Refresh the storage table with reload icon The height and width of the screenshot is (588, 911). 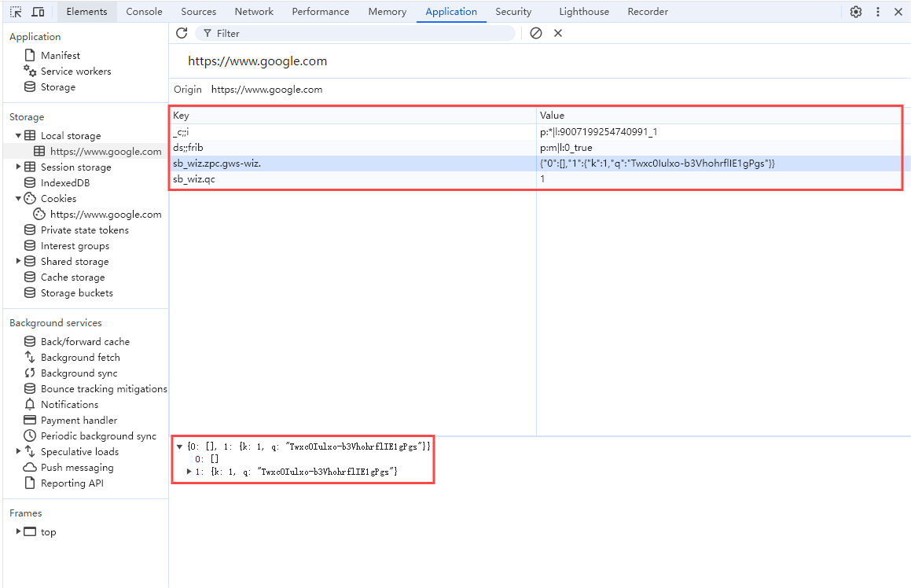pyautogui.click(x=182, y=33)
